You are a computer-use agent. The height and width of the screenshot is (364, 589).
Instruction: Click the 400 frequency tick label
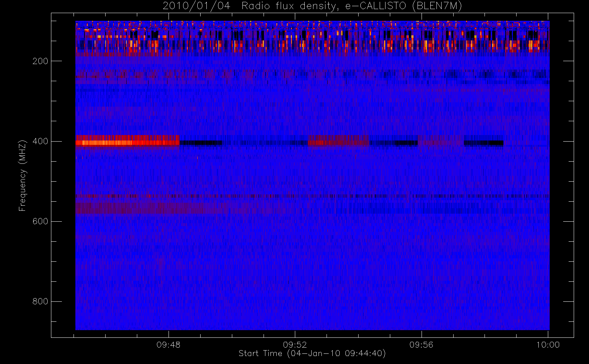pyautogui.click(x=40, y=141)
